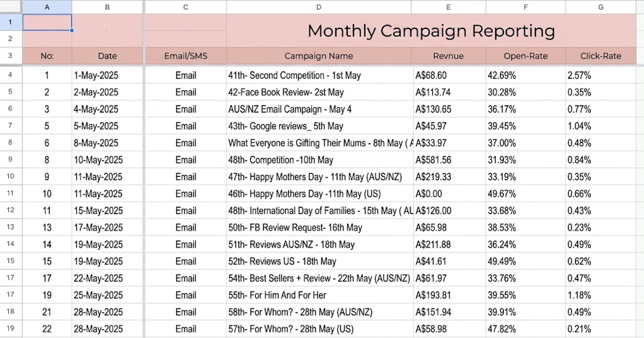
Task: Select column A header
Action: tap(47, 7)
